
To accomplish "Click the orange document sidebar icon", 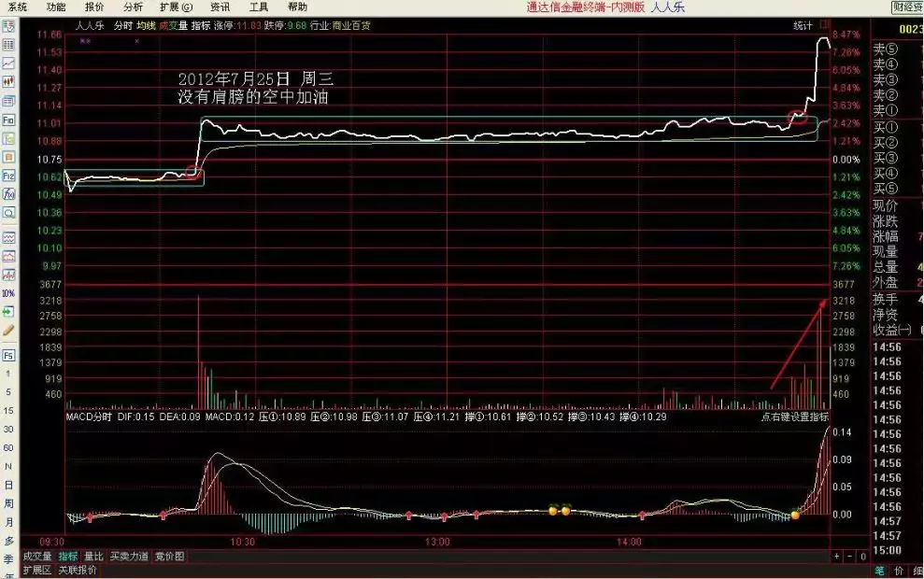I will click(x=8, y=157).
